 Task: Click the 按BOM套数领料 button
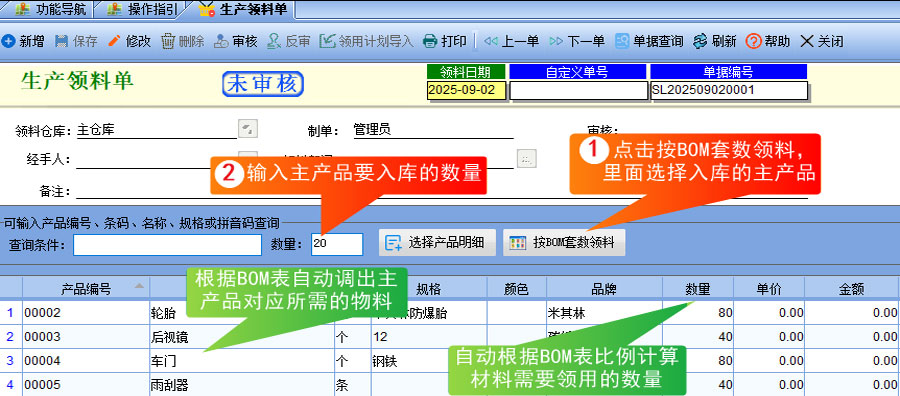point(564,243)
